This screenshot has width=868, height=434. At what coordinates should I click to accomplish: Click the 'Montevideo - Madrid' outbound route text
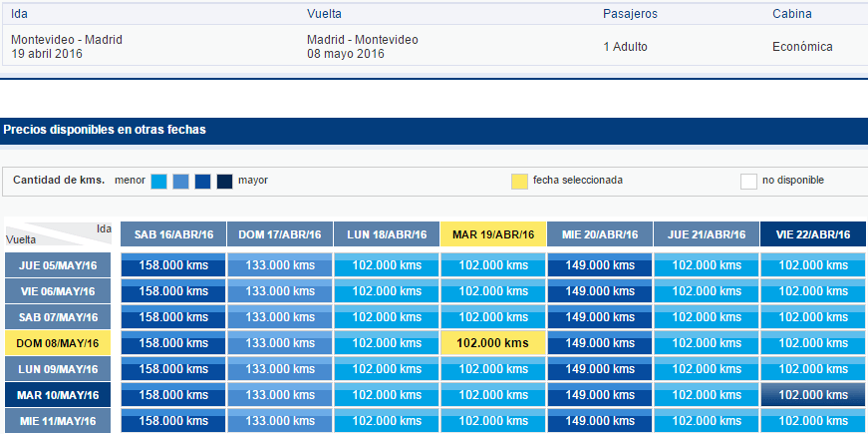pos(67,40)
